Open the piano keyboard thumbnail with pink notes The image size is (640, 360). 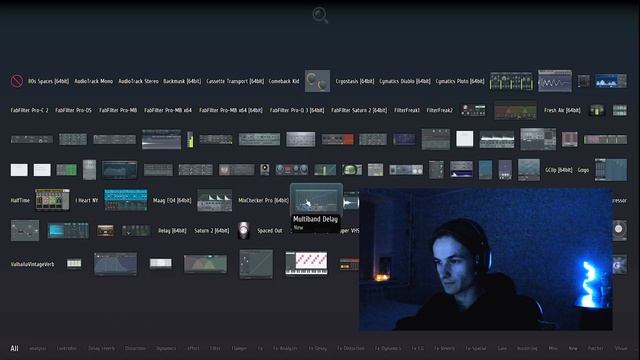point(306,263)
